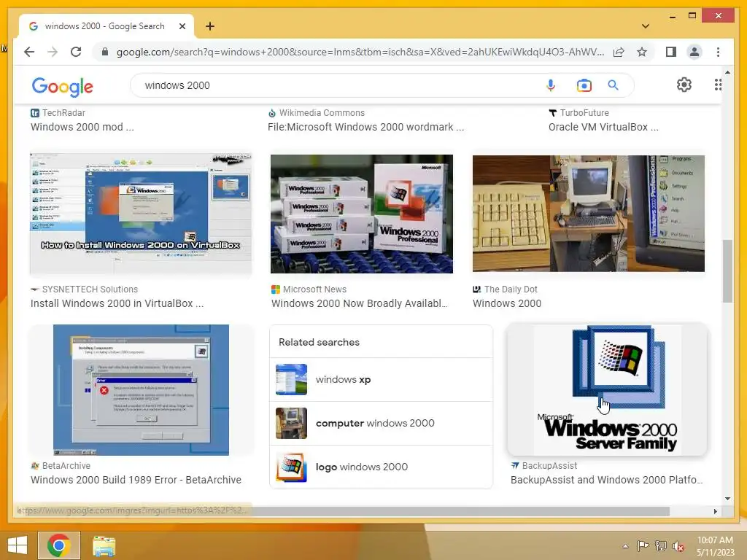Click Chrome icon in taskbar
Viewport: 747px width, 560px height.
59,545
